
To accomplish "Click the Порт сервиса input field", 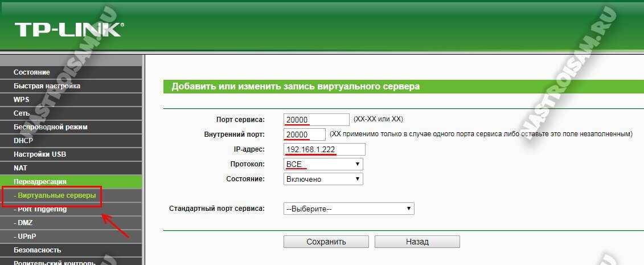I will [x=316, y=120].
